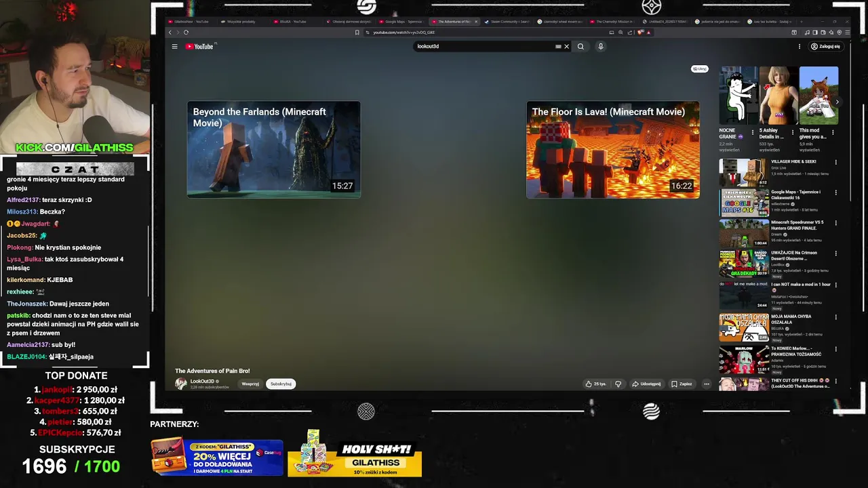
Task: Go back with the browser back arrow
Action: [170, 33]
